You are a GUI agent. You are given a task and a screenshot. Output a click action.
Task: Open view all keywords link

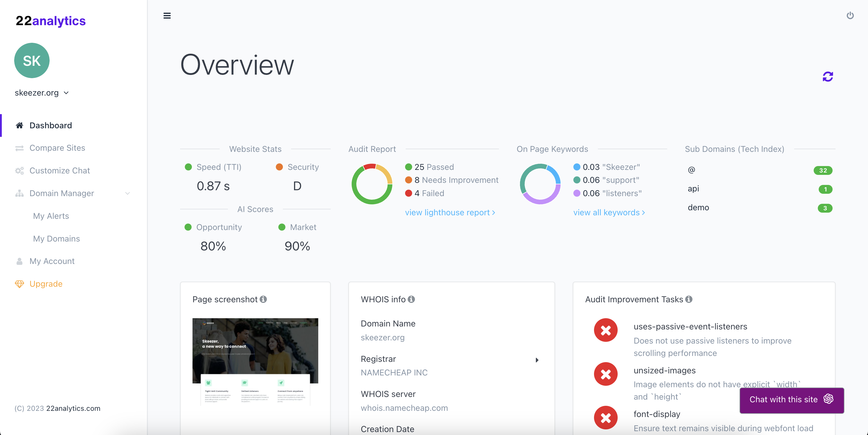[609, 212]
